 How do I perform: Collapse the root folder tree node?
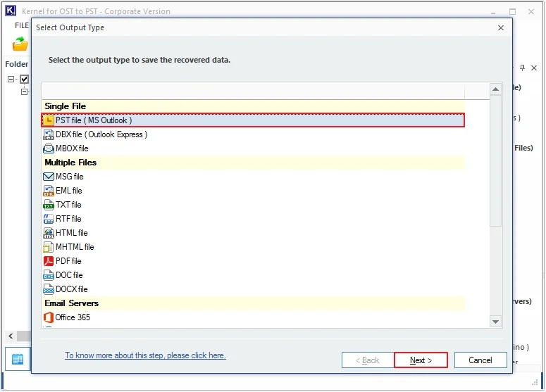coord(11,80)
